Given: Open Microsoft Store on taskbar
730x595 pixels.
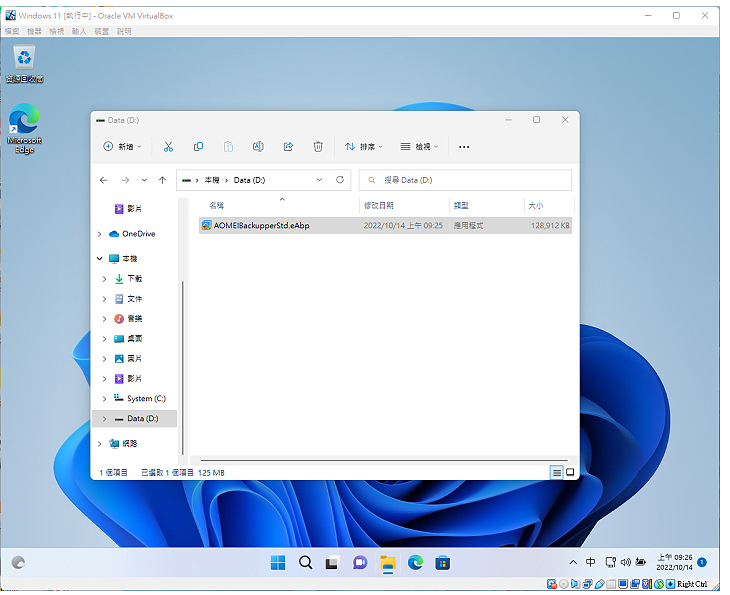Looking at the screenshot, I should [442, 563].
